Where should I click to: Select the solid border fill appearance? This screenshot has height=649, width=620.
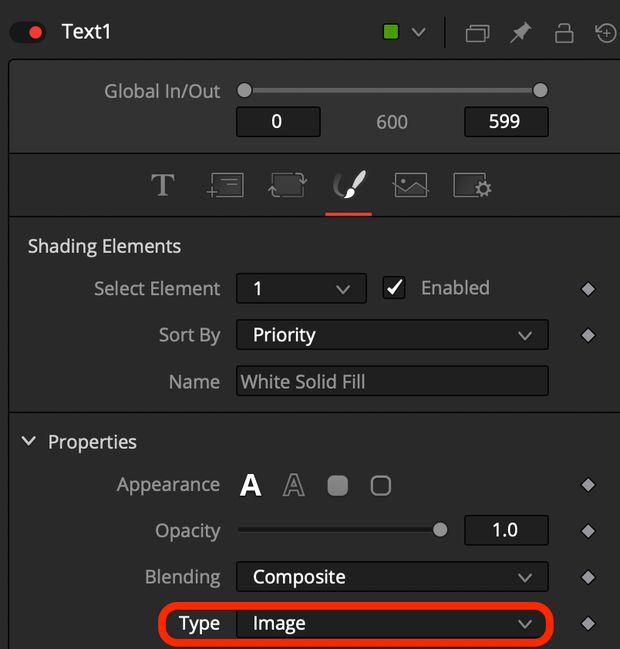pos(337,486)
